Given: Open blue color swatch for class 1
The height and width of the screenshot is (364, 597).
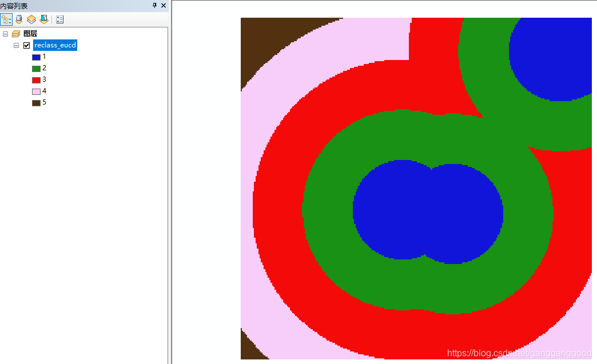Looking at the screenshot, I should coord(36,58).
